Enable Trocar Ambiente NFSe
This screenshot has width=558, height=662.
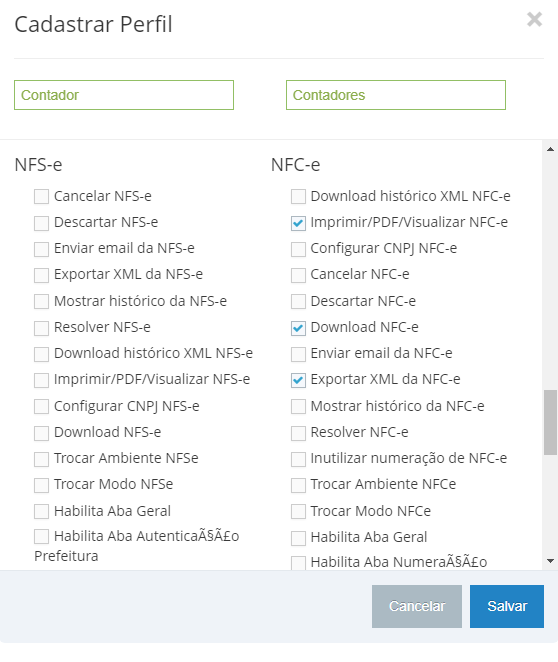(41, 459)
